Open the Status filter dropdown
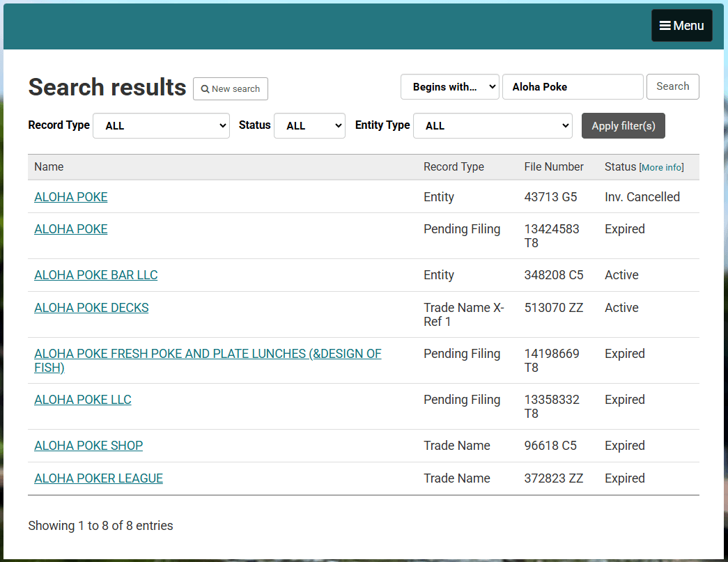The image size is (728, 562). coord(309,126)
